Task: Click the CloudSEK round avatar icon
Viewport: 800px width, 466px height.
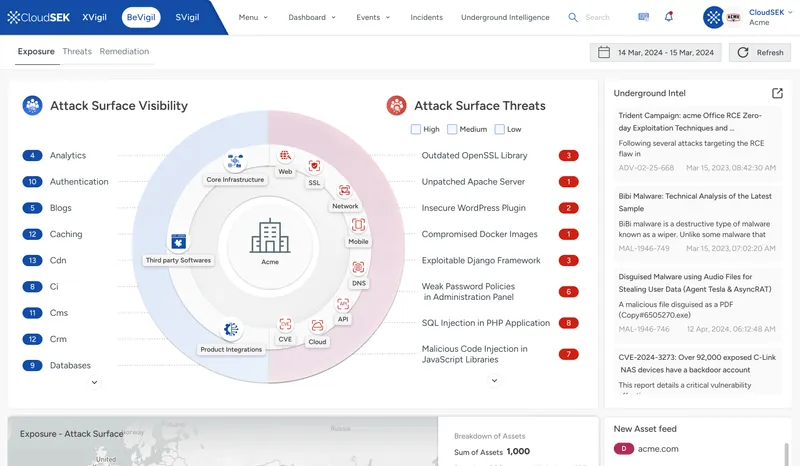Action: (x=713, y=17)
